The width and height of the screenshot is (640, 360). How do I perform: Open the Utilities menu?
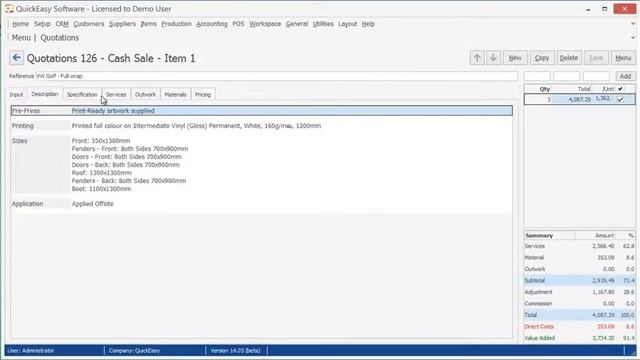click(323, 24)
